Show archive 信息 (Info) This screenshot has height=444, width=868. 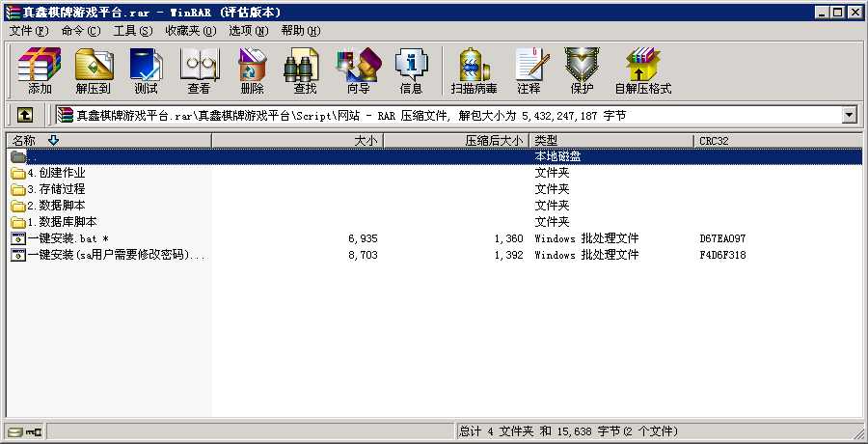(411, 65)
